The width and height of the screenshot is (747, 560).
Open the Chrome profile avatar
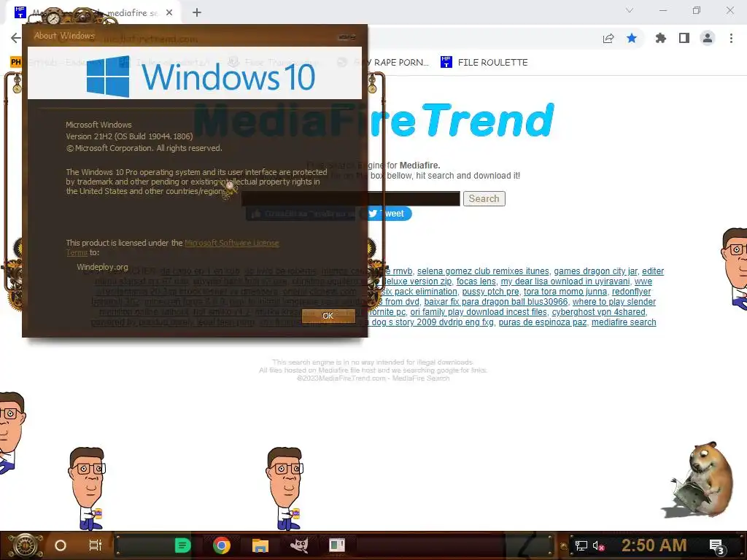[x=708, y=38]
